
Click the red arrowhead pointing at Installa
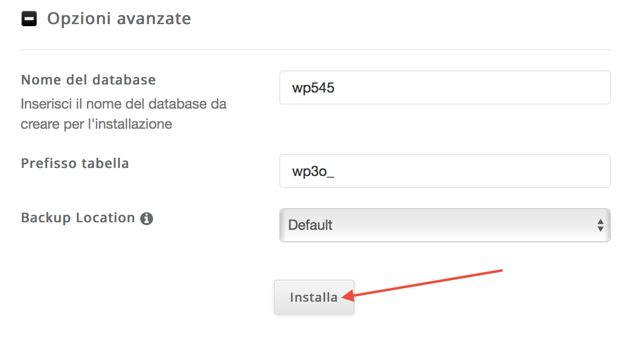point(347,296)
